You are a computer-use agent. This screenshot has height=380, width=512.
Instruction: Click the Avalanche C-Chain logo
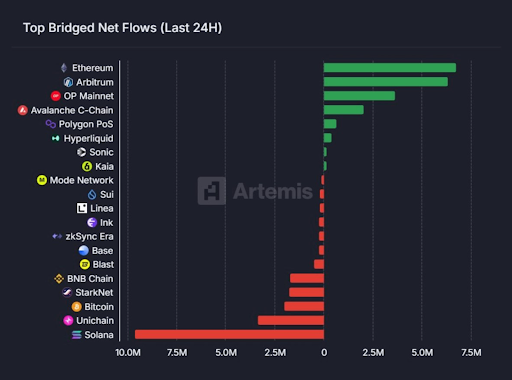click(x=23, y=110)
